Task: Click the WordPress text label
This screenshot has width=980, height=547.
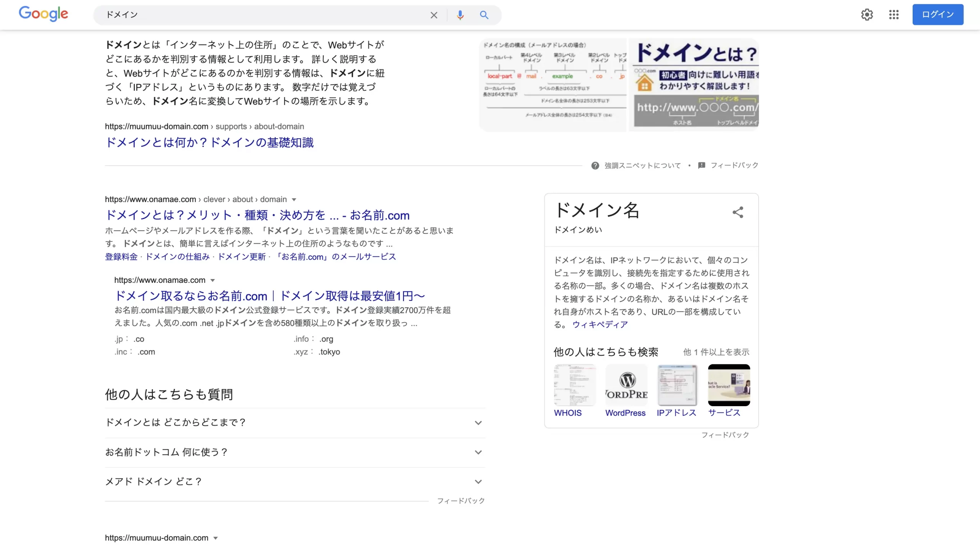Action: [x=626, y=413]
